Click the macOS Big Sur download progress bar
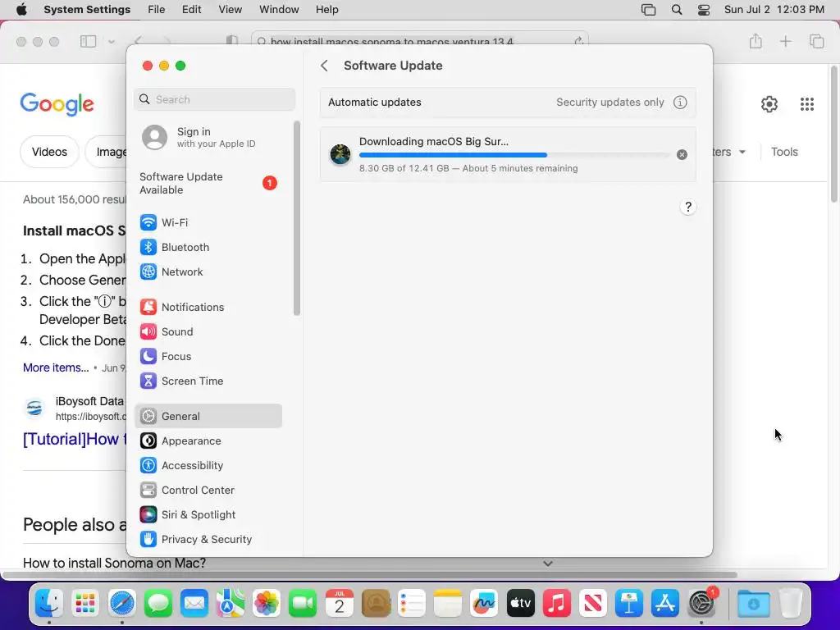Screen dimensions: 840x630 pos(514,155)
